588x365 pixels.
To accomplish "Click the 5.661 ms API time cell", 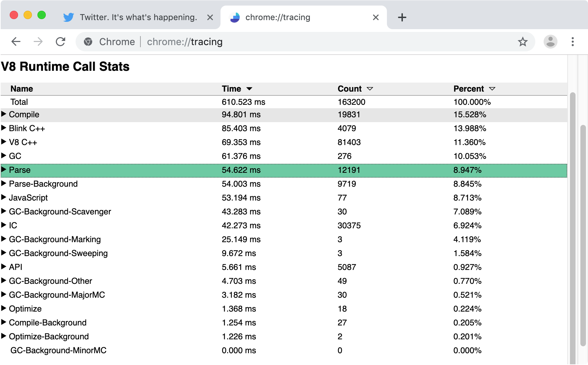I will pyautogui.click(x=239, y=267).
